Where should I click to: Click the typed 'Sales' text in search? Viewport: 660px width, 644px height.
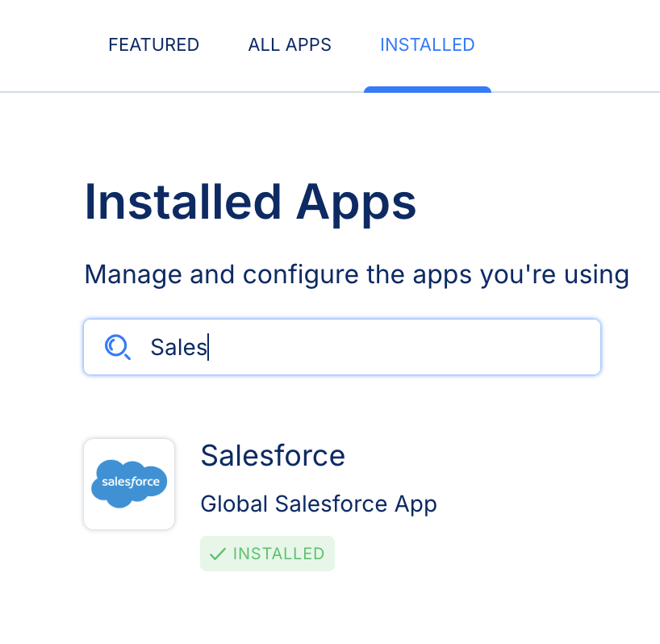[x=178, y=347]
